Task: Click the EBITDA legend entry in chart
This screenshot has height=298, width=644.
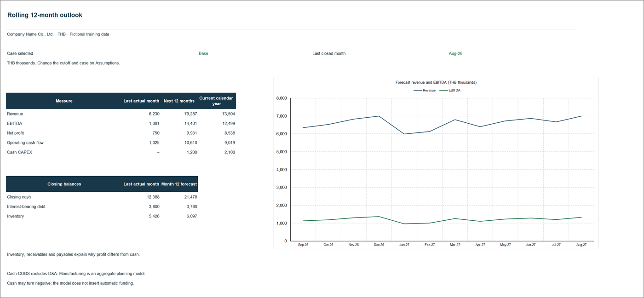Action: (x=450, y=91)
